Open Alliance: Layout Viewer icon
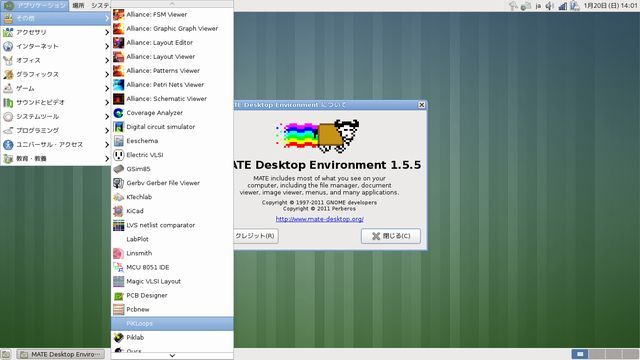 (x=118, y=57)
